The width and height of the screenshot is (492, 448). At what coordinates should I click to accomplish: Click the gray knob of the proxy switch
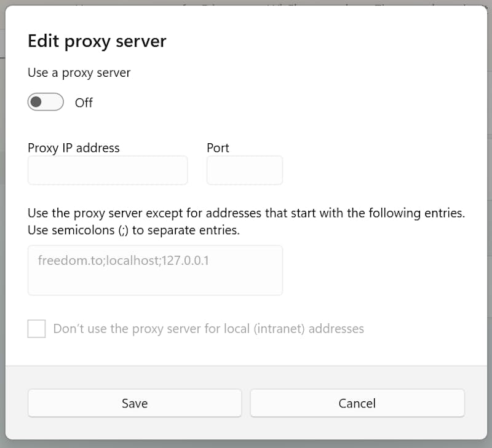tap(36, 101)
